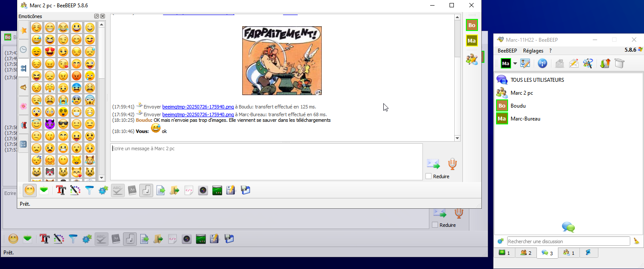
Task: Insert the sunglasses emoji
Action: coord(63,124)
